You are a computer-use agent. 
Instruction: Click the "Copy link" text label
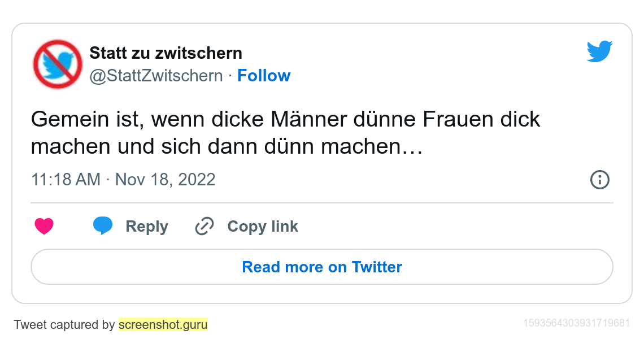pyautogui.click(x=263, y=227)
